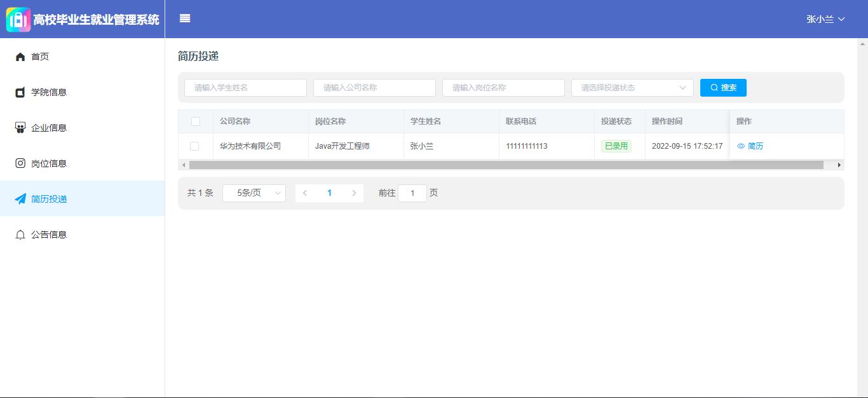Screen dimensions: 868x398
Task: Click the paper plane 简历投递 icon
Action: point(20,199)
